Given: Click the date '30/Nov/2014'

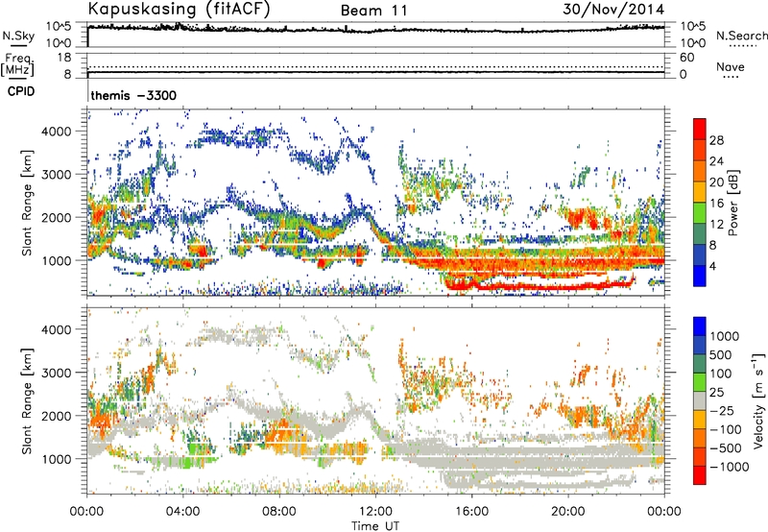Looking at the screenshot, I should coord(613,9).
